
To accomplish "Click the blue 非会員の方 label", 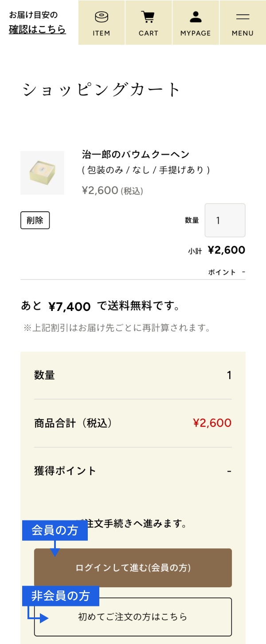I will pos(61,596).
